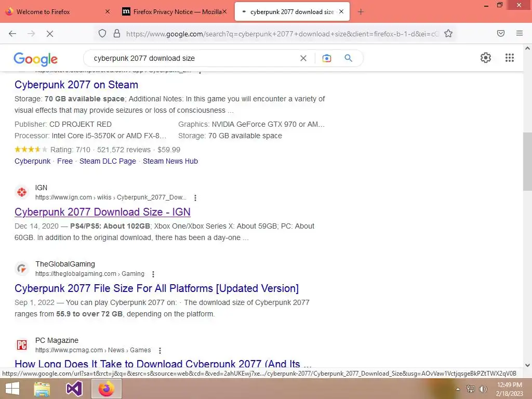The image size is (532, 399).
Task: Close the Welcome to Firefox tab
Action: 108,11
